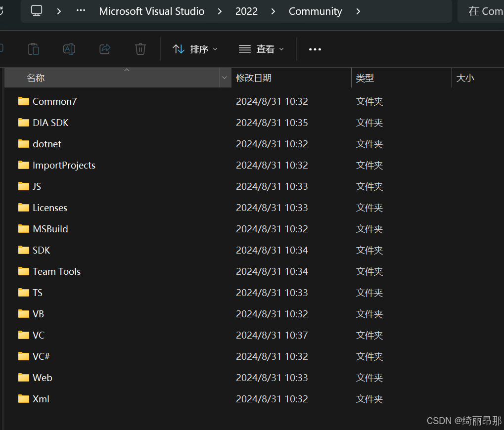Select the VC folder icon

point(24,335)
